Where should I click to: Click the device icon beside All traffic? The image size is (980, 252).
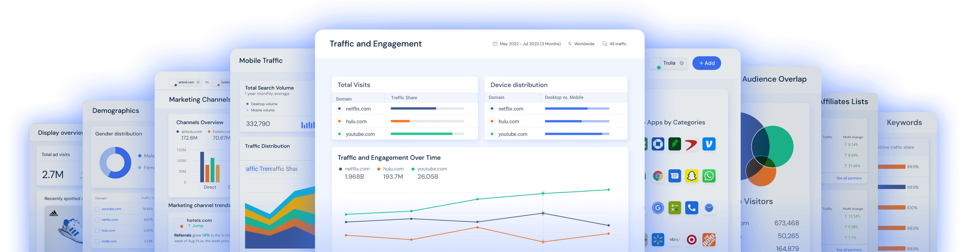click(x=605, y=44)
